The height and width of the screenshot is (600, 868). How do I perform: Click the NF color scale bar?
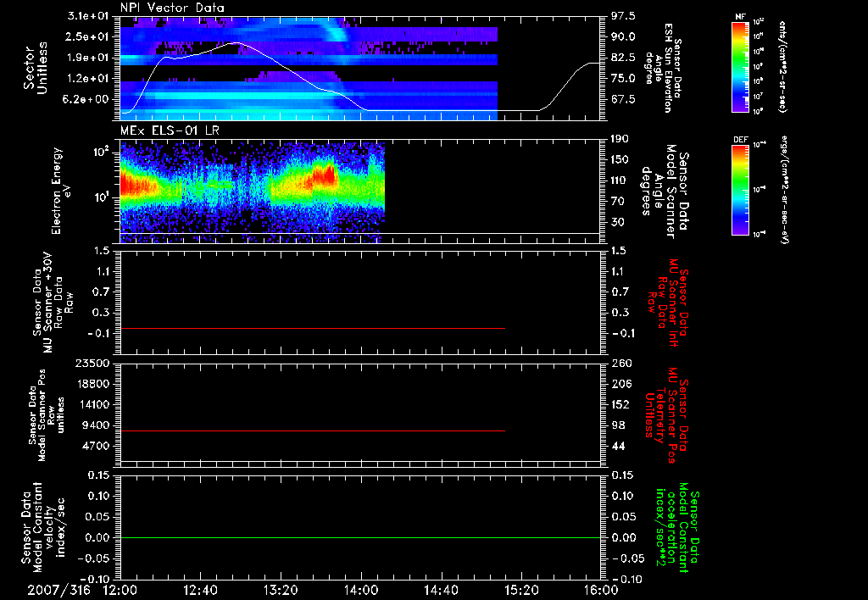point(740,67)
